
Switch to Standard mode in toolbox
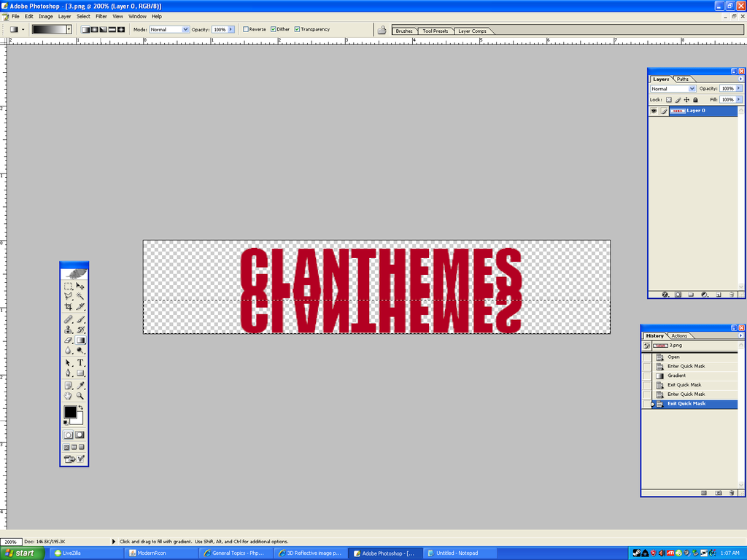[68, 435]
